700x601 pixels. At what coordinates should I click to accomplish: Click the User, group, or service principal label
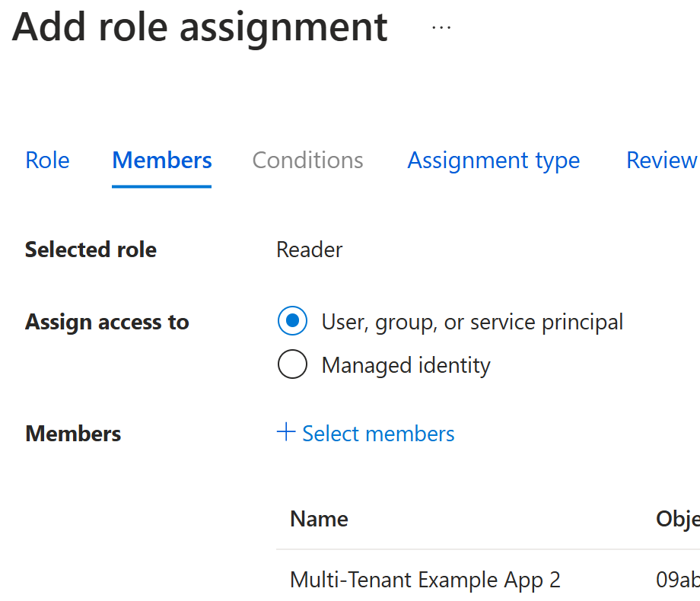click(472, 323)
